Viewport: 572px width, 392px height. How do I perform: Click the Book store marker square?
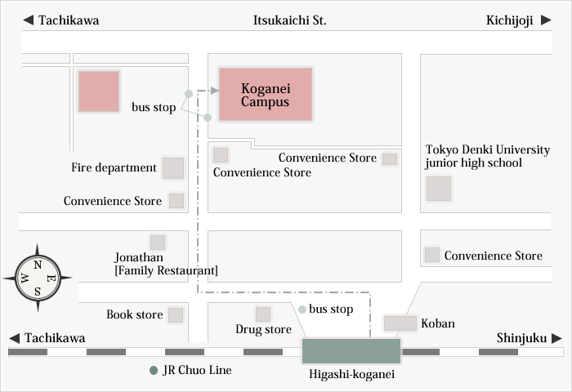[x=176, y=315]
